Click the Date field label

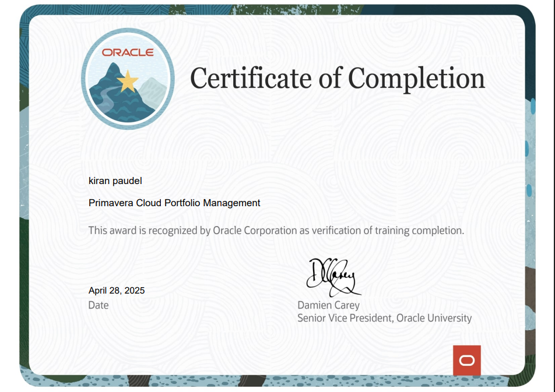pyautogui.click(x=99, y=305)
